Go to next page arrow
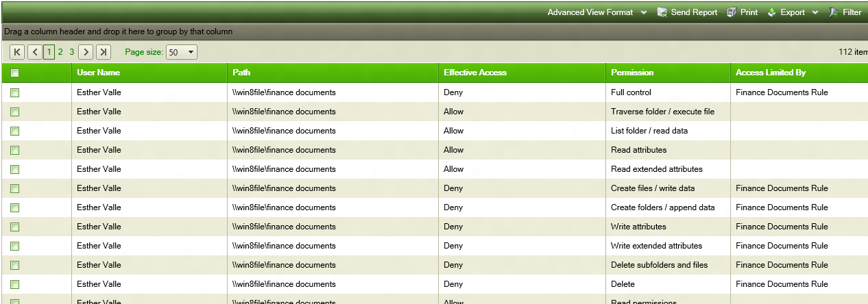The height and width of the screenshot is (304, 868). 86,52
